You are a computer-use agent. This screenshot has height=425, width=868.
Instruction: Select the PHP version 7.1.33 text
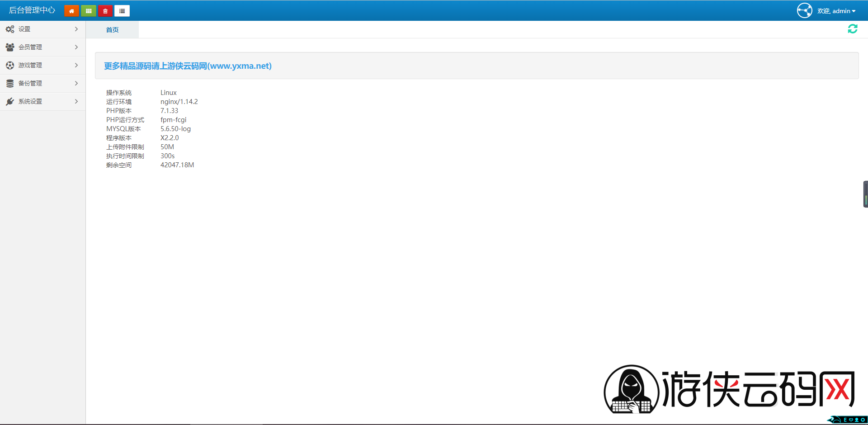(169, 111)
